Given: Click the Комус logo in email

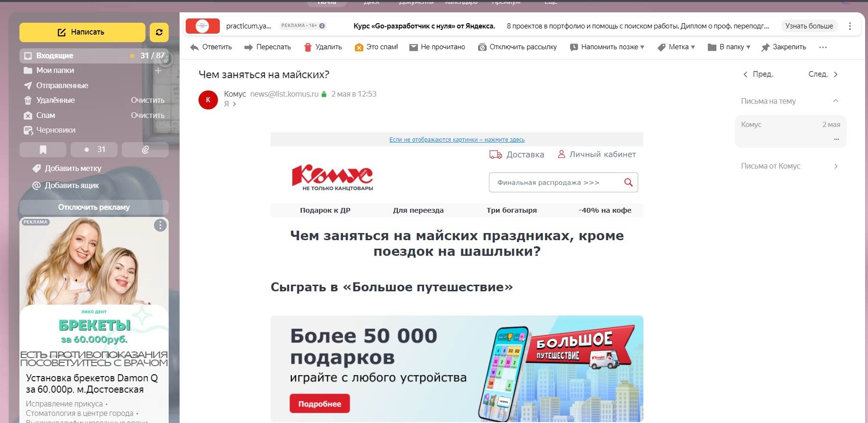Looking at the screenshot, I should pyautogui.click(x=333, y=178).
